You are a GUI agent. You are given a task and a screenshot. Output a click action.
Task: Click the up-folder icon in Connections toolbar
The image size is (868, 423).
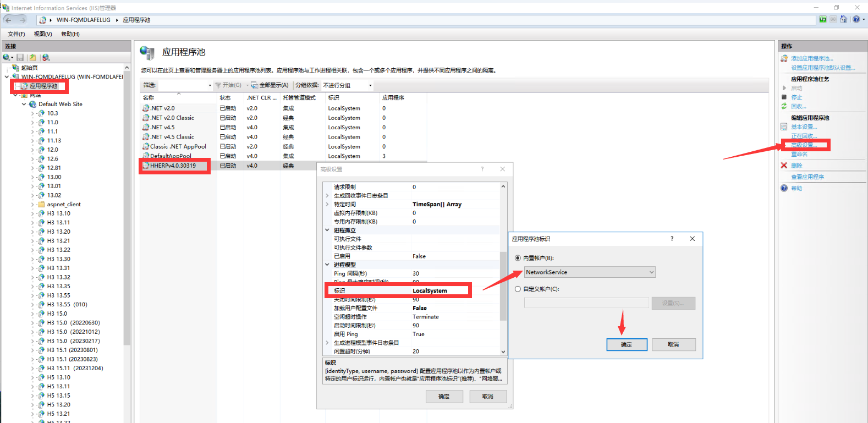tap(33, 57)
